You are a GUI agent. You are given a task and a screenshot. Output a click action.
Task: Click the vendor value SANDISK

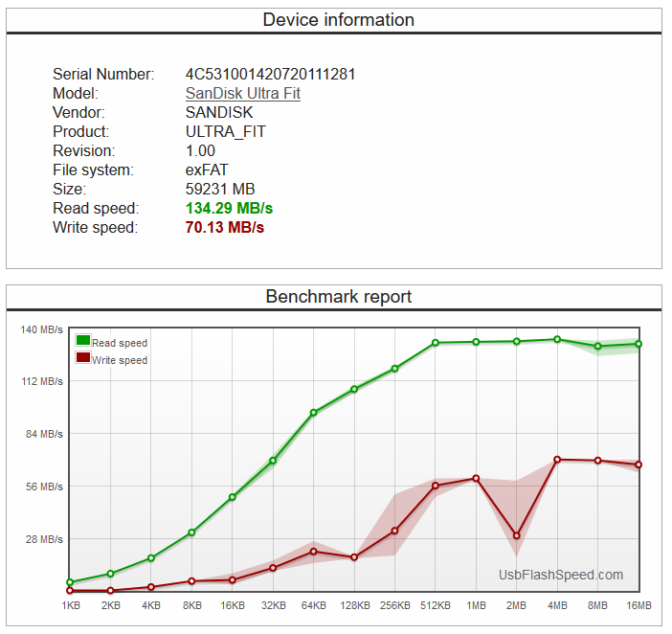coord(219,112)
